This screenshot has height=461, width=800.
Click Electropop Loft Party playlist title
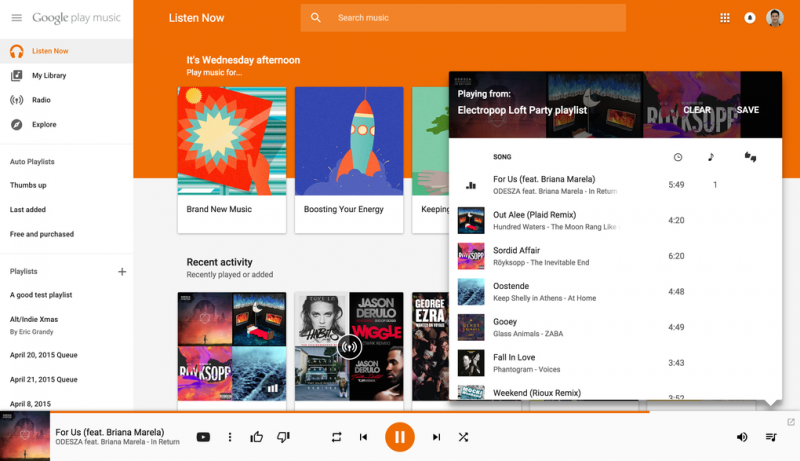point(522,110)
